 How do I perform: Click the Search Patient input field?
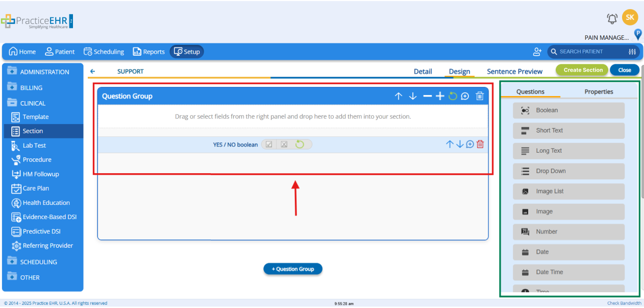[x=590, y=52]
